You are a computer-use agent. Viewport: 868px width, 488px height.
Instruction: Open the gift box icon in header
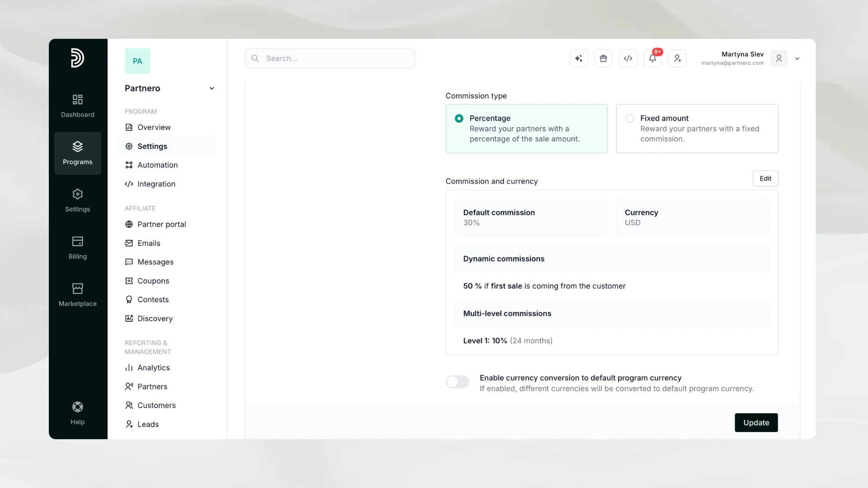603,58
